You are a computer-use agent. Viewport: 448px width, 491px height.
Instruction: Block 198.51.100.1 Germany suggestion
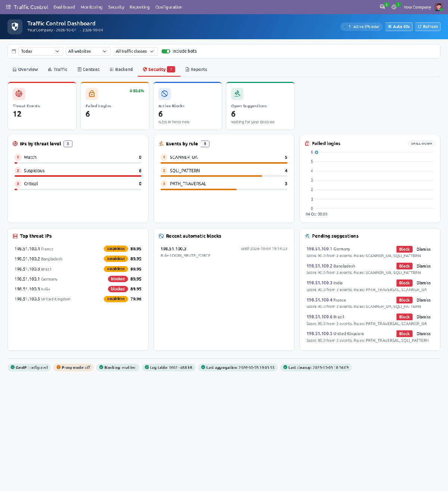point(404,249)
